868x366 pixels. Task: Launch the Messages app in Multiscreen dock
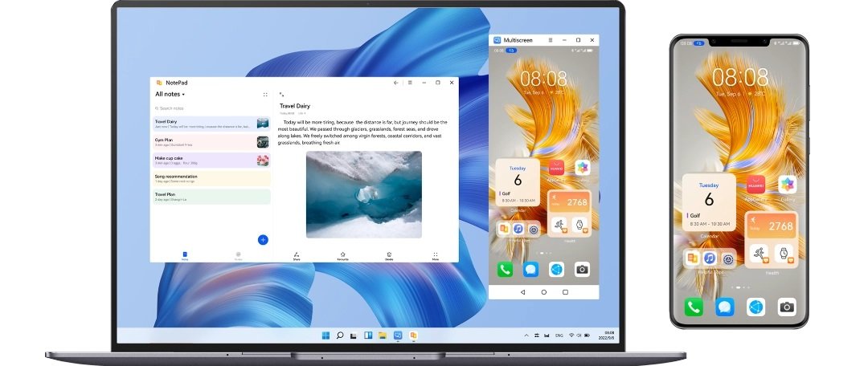click(530, 270)
